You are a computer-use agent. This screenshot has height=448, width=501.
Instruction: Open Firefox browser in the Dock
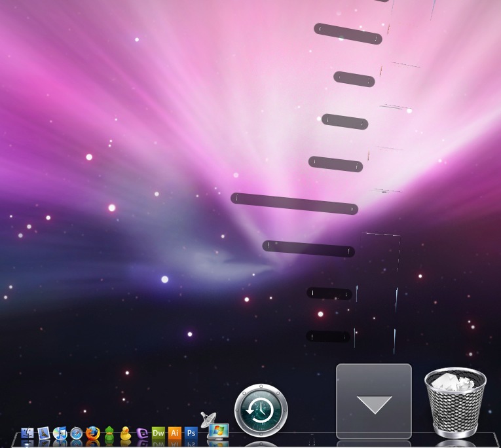tap(92, 434)
